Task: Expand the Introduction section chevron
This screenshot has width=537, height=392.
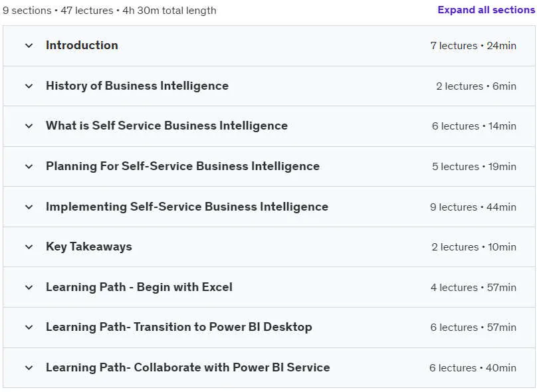Action: 29,46
